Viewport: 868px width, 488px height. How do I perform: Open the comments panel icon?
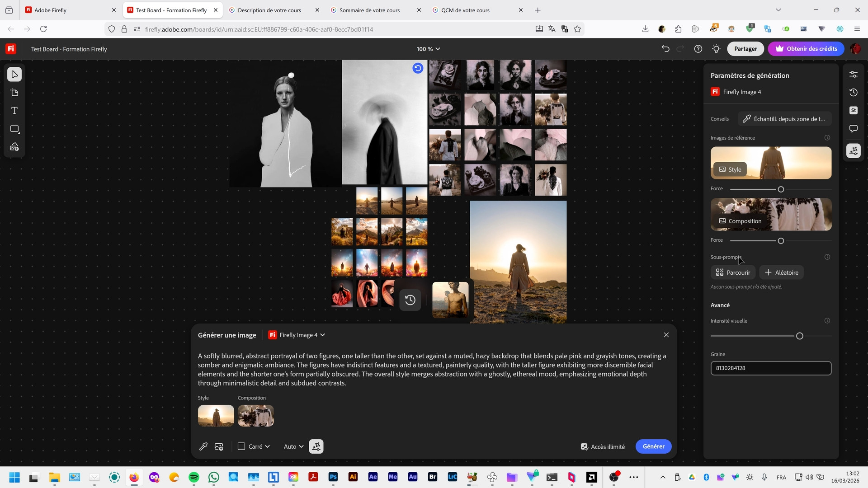pyautogui.click(x=853, y=129)
